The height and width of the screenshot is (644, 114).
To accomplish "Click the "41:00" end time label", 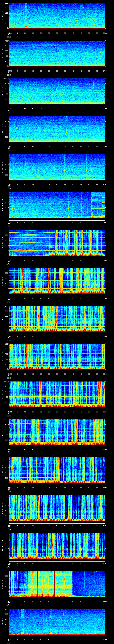I will [105, 601].
